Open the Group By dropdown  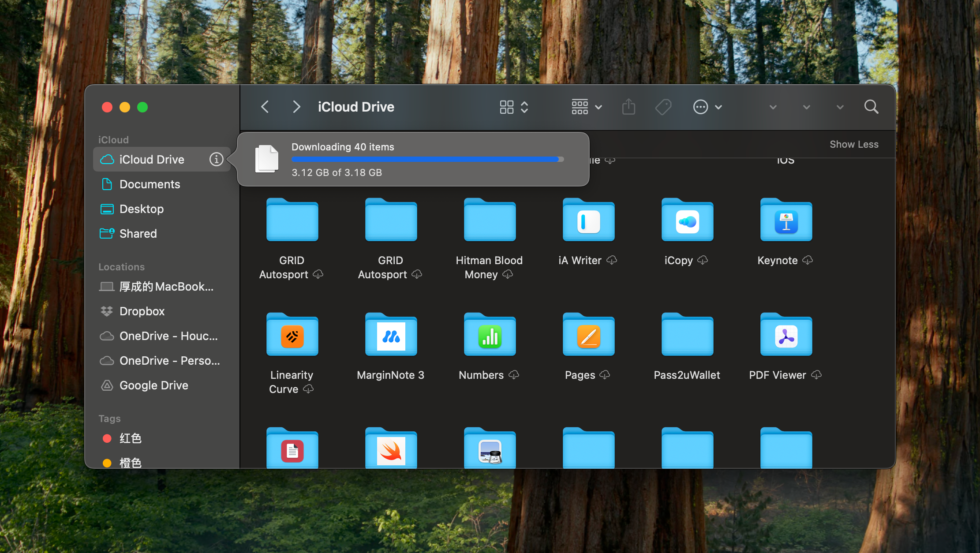tap(587, 107)
